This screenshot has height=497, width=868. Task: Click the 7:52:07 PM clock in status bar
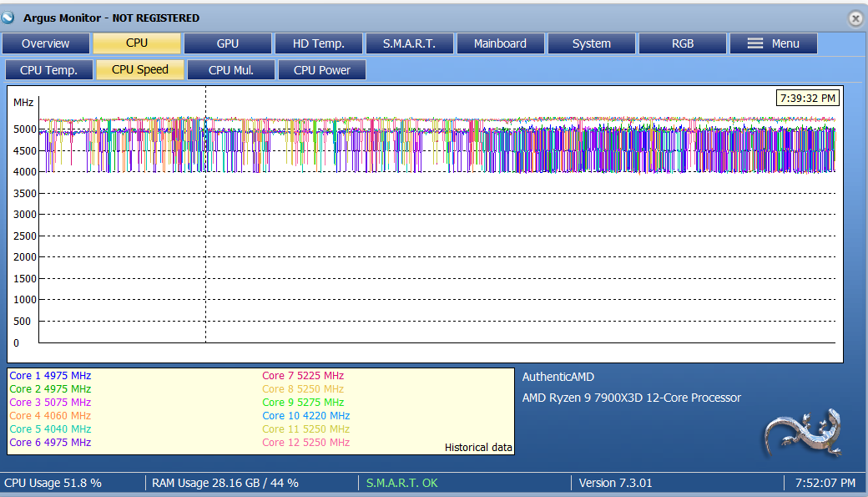tap(825, 483)
